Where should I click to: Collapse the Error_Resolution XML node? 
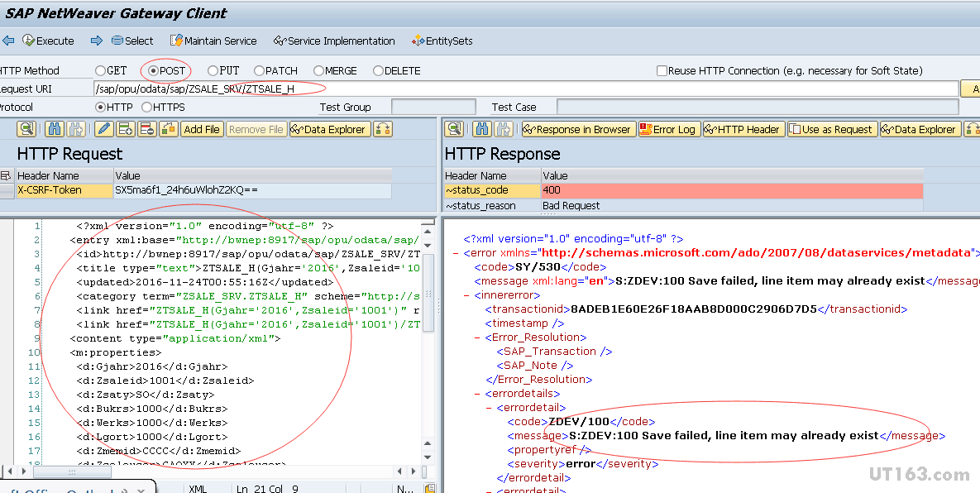(x=478, y=337)
